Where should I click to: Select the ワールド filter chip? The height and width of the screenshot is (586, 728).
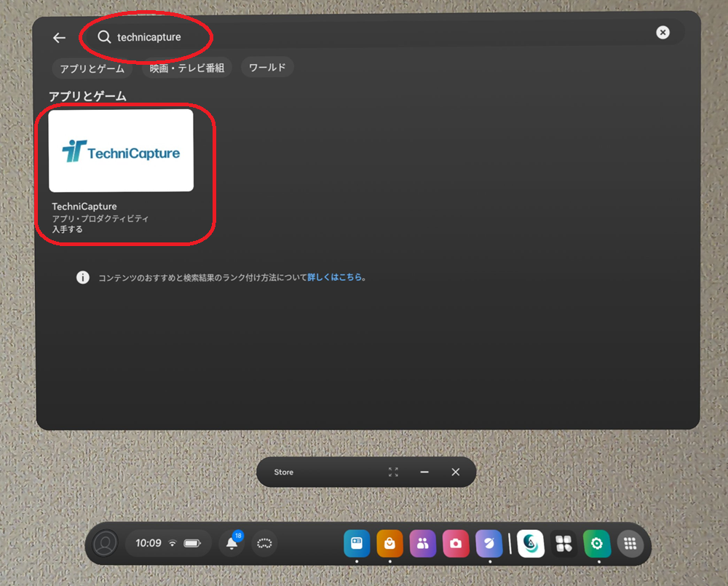click(267, 67)
